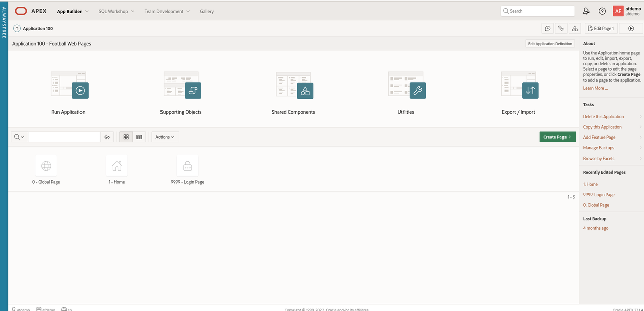Click the Edit Application Definition button
The width and height of the screenshot is (644, 311).
click(x=550, y=43)
